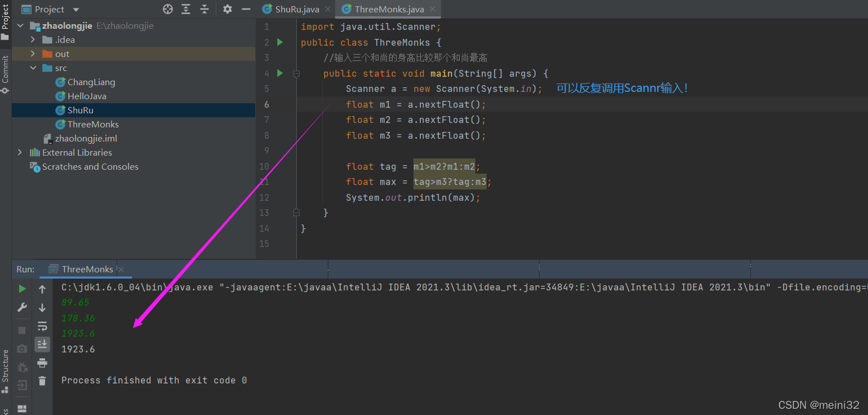Viewport: 868px width, 415px height.
Task: Collapse the src folder
Action: pos(33,68)
